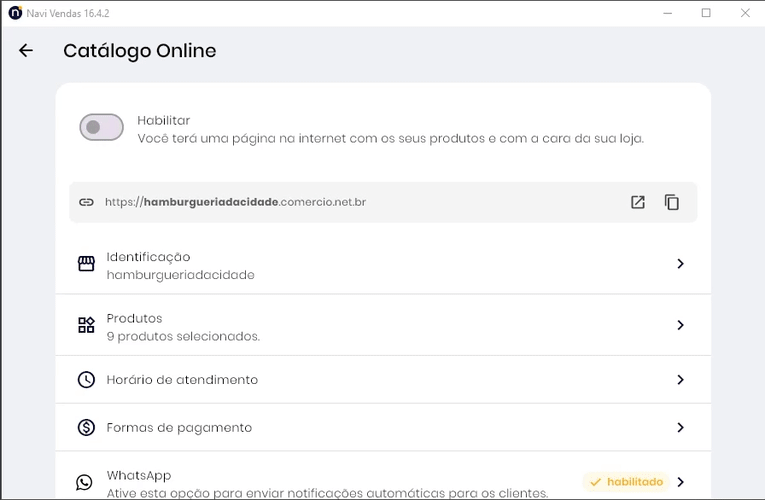Click the habilitado status badge
Screen dimensions: 765x500
(626, 482)
